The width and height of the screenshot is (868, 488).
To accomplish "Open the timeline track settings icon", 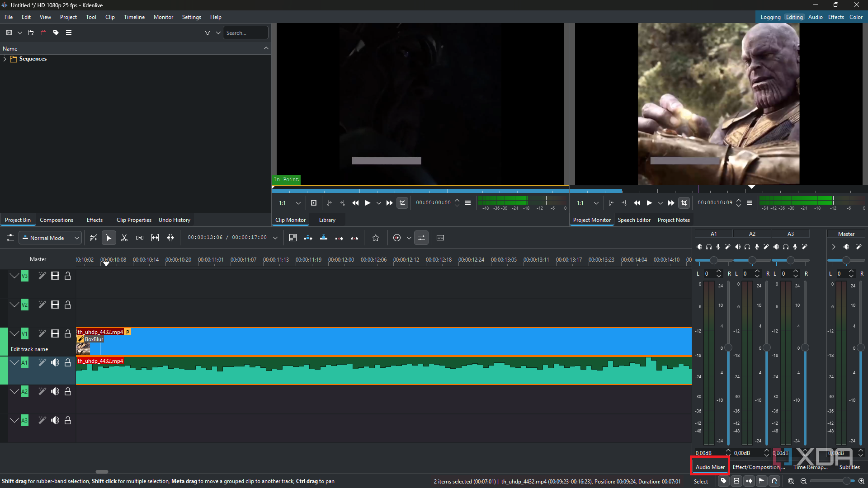I will pos(10,238).
